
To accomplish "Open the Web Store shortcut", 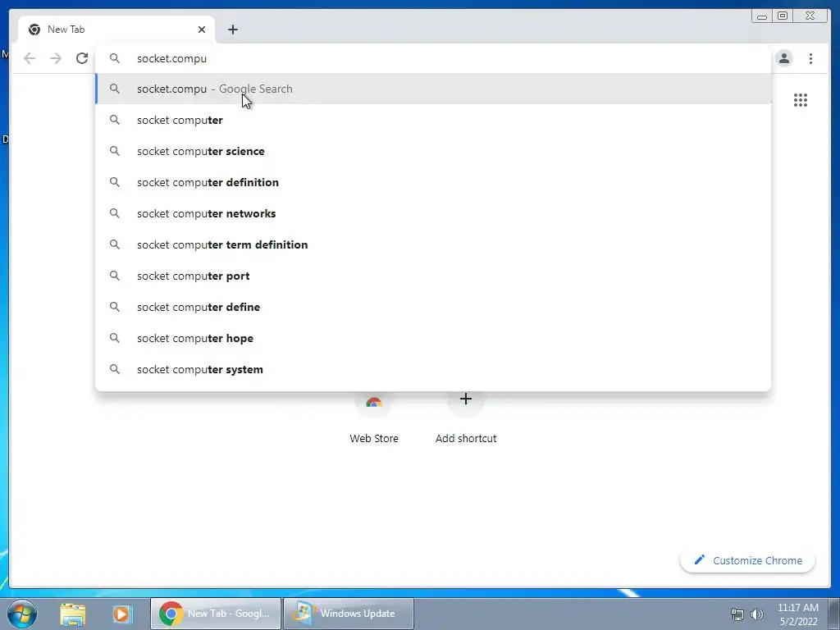I will [x=374, y=418].
